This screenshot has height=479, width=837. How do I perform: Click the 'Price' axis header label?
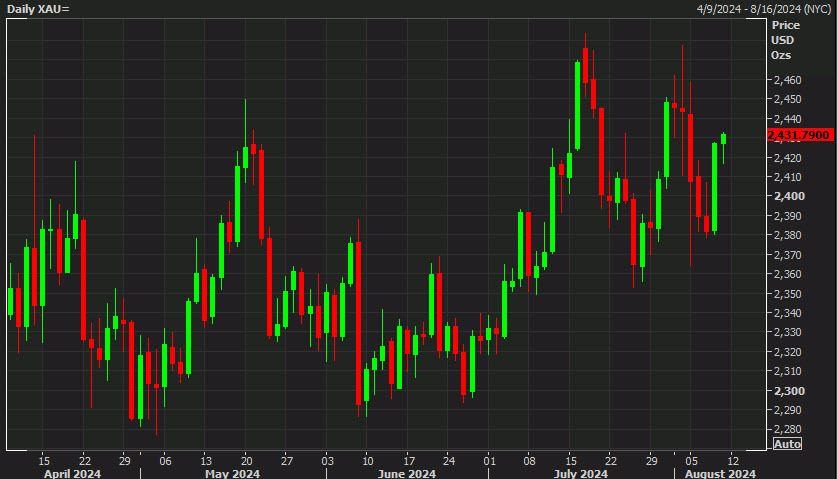(x=785, y=25)
